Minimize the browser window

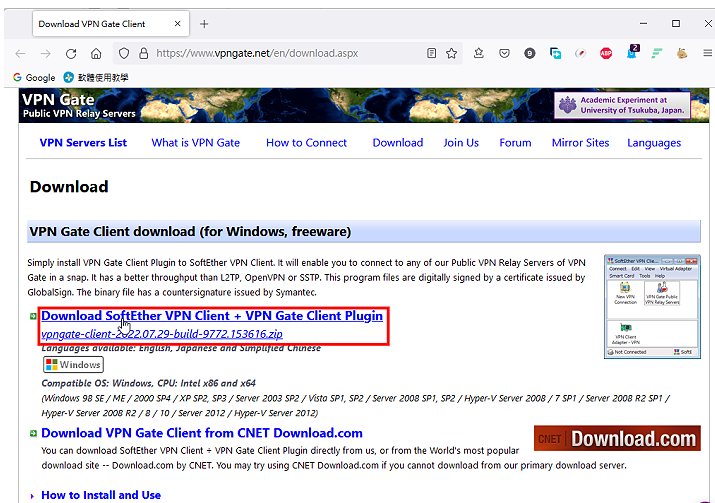(x=643, y=24)
